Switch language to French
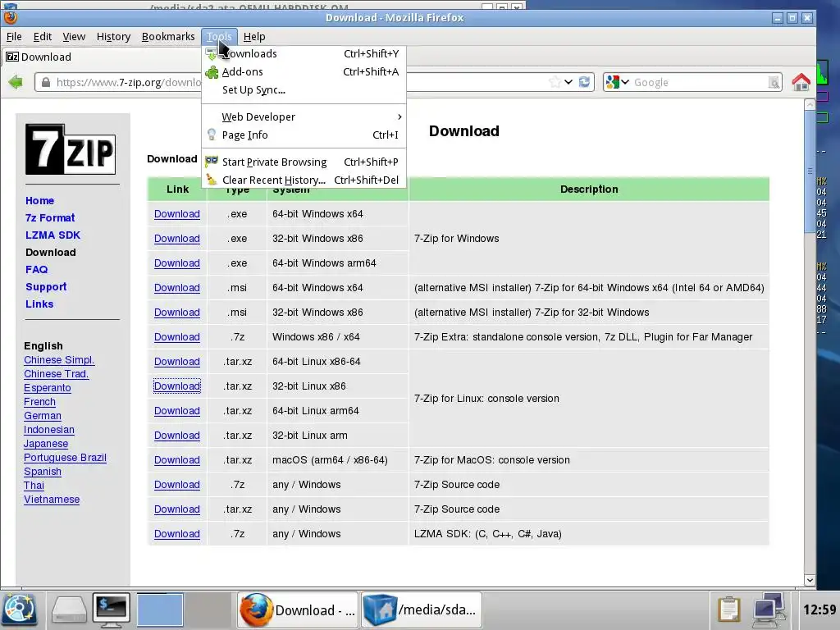The image size is (840, 630). [x=39, y=402]
